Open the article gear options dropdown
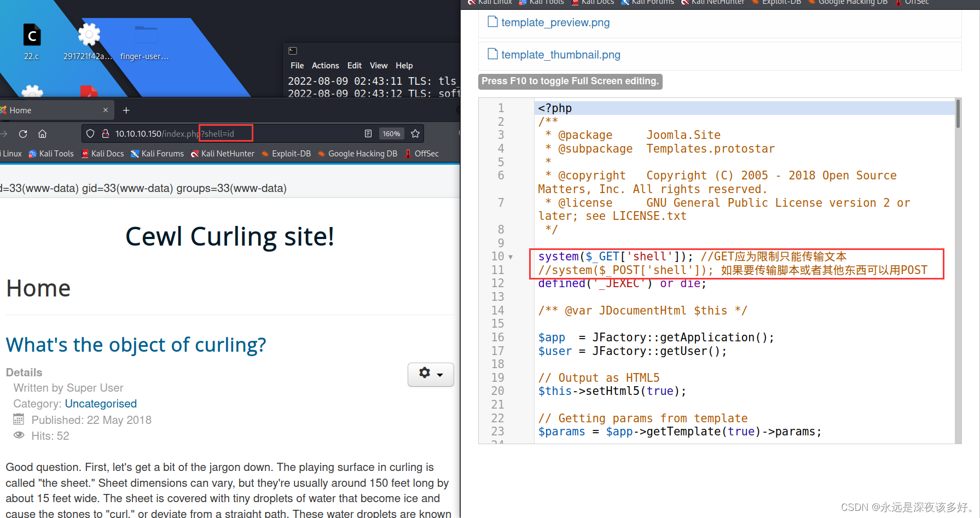980x518 pixels. pos(431,374)
